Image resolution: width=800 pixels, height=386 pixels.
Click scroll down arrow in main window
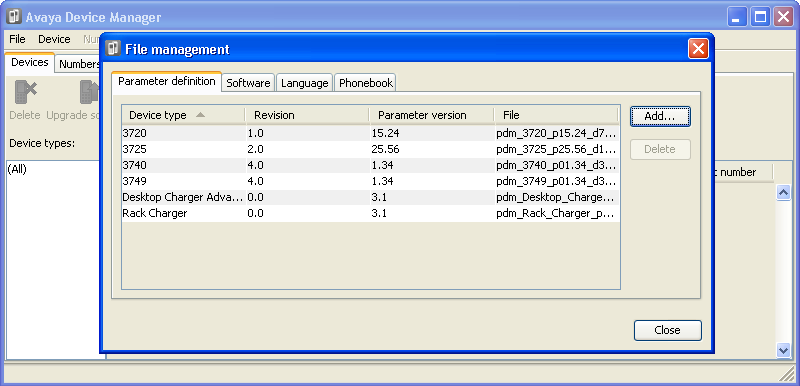[x=783, y=350]
